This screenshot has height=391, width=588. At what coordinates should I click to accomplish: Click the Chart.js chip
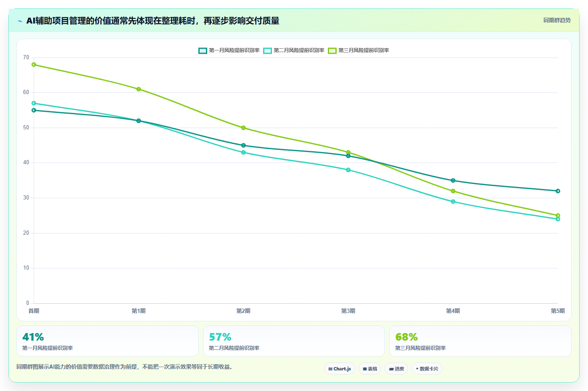click(x=340, y=369)
